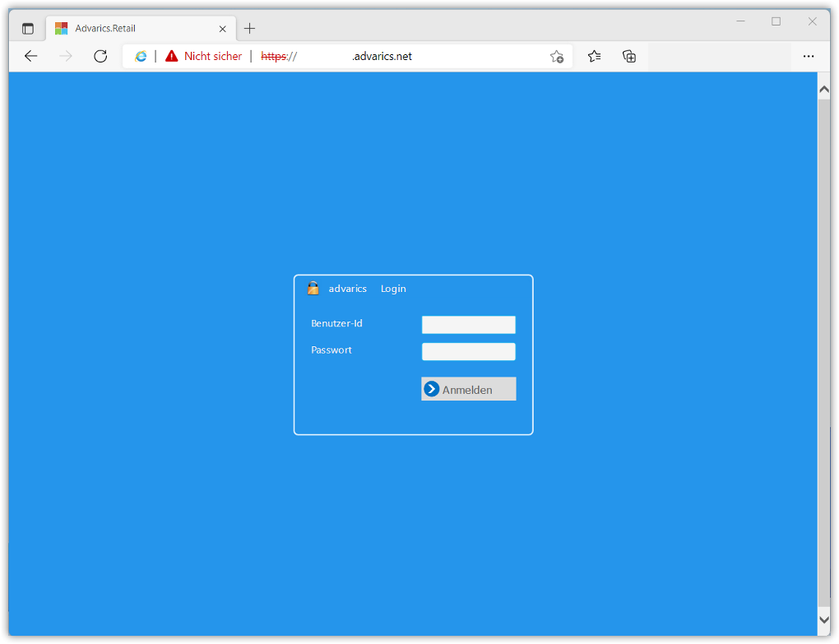The height and width of the screenshot is (644, 839).
Task: Click the "advarics" heading text
Action: (x=348, y=289)
